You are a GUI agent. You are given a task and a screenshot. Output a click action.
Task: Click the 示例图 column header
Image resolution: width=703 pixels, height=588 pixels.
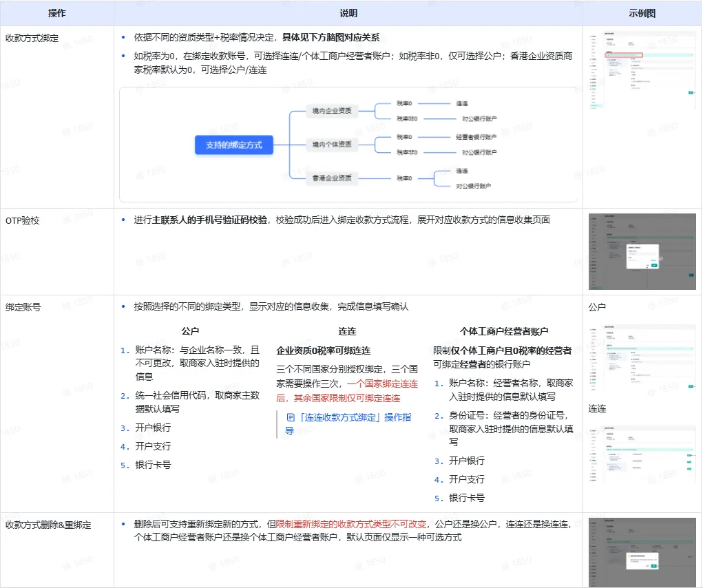click(x=642, y=14)
